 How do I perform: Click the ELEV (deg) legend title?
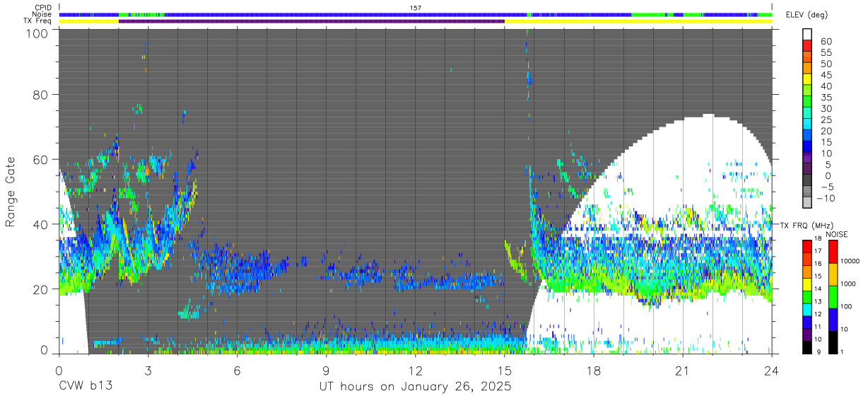807,15
